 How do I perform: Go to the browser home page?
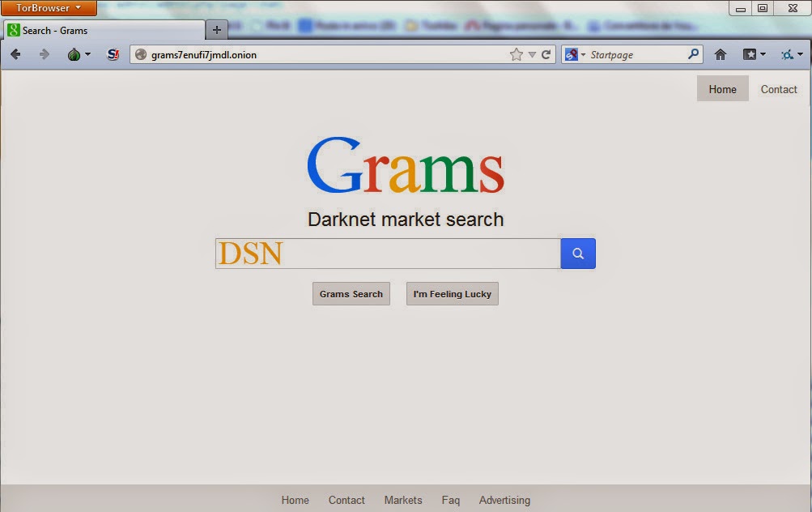tap(721, 54)
